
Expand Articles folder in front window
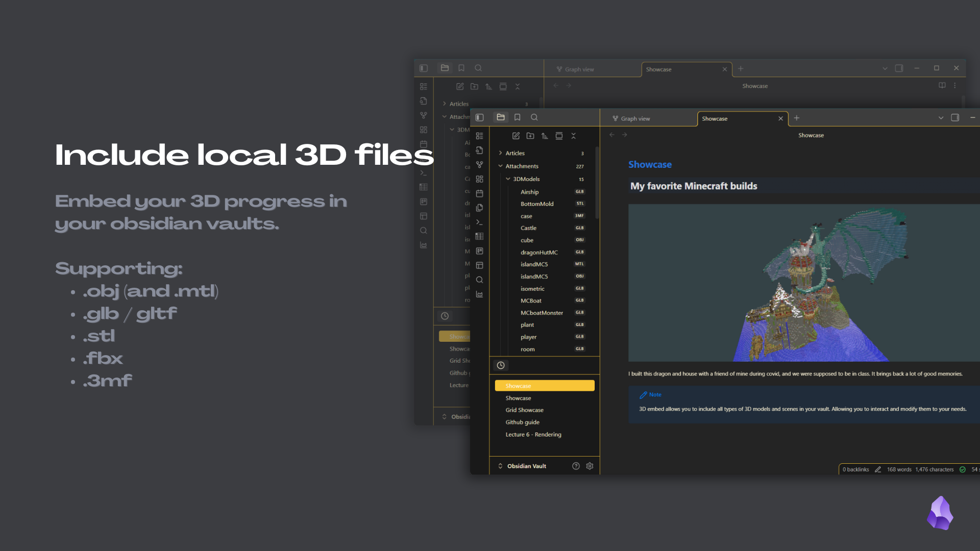tap(542, 153)
